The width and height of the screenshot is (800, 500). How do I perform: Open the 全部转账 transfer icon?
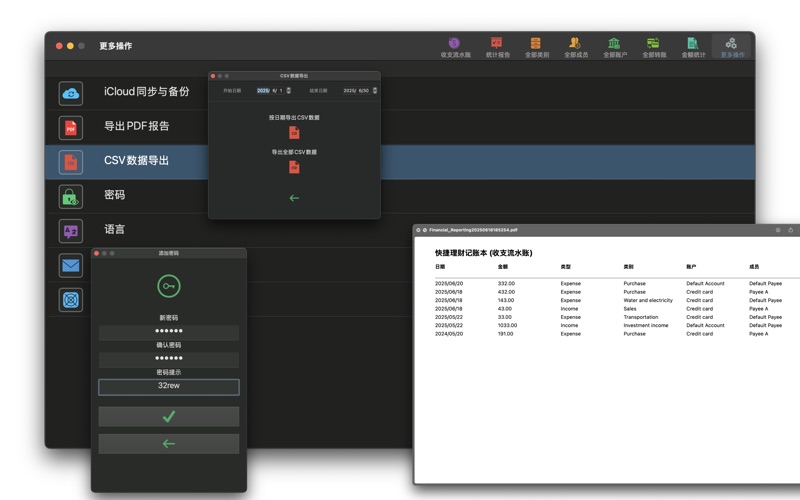pos(653,46)
